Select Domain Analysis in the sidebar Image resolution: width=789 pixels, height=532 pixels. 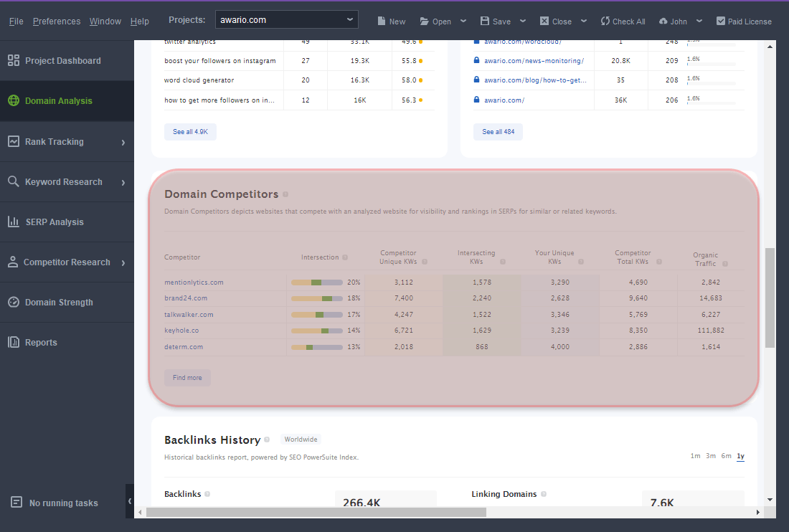[x=67, y=101]
